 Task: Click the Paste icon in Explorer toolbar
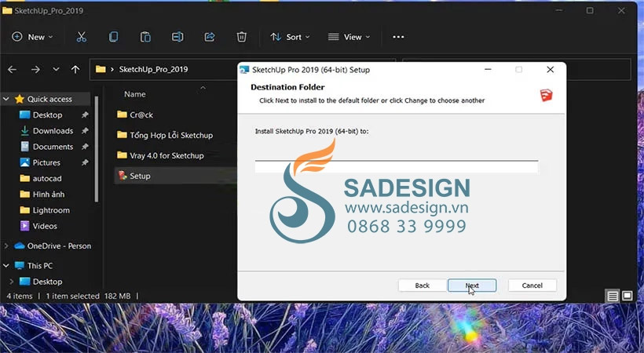(145, 37)
